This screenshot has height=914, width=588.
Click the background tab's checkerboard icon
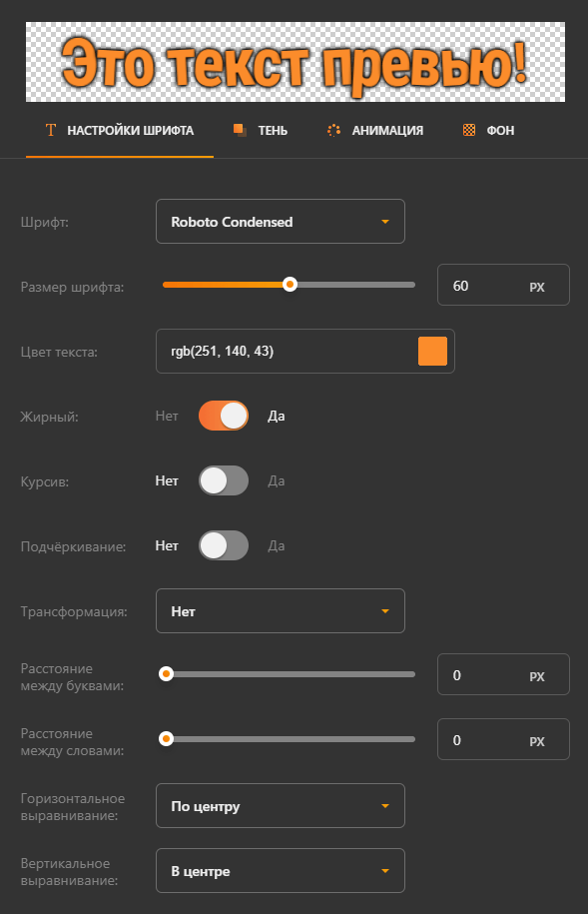[469, 130]
